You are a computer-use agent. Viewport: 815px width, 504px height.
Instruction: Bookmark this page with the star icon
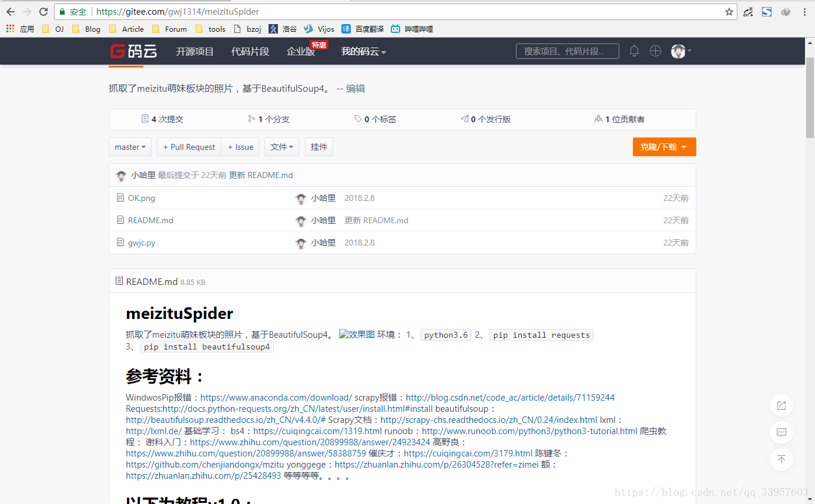pyautogui.click(x=729, y=12)
